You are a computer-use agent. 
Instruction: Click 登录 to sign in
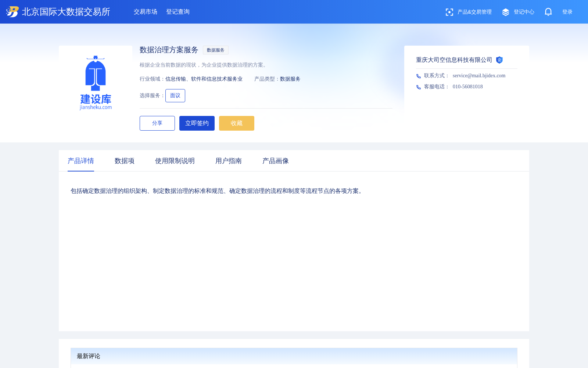pos(567,12)
